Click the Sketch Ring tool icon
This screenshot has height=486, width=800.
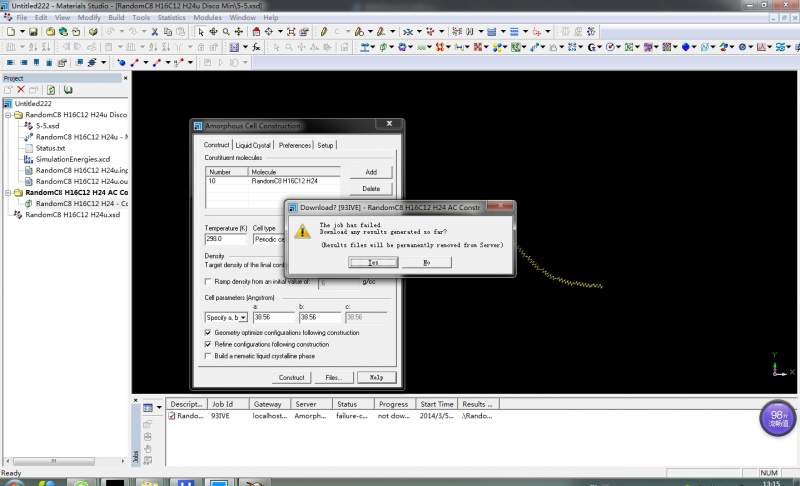point(359,32)
